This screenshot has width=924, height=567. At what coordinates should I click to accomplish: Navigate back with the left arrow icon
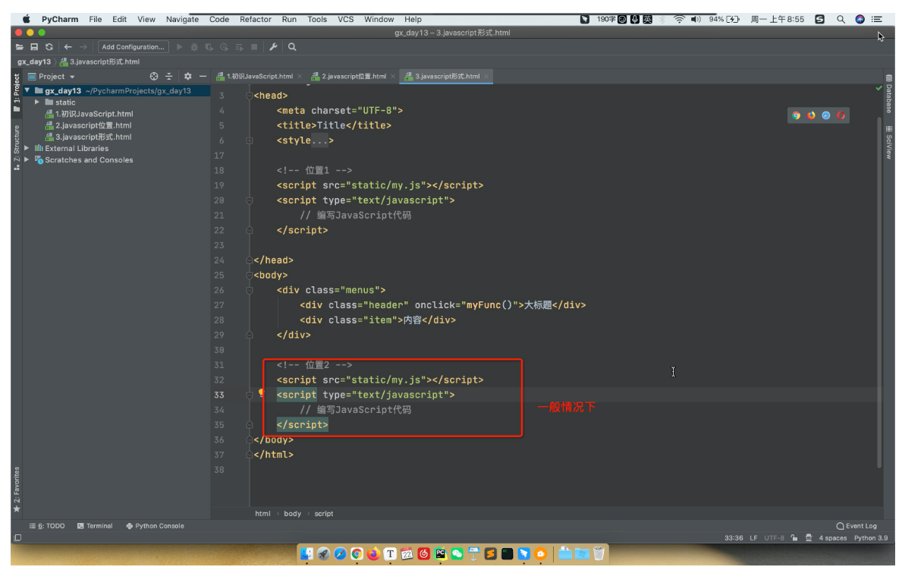[x=68, y=47]
